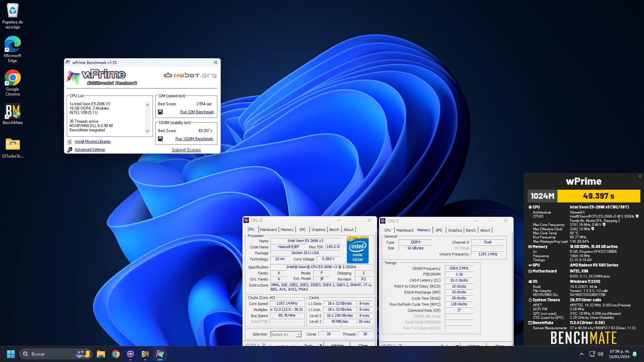Open the Google Chrome desktop shortcut
This screenshot has width=644, height=362.
13,83
